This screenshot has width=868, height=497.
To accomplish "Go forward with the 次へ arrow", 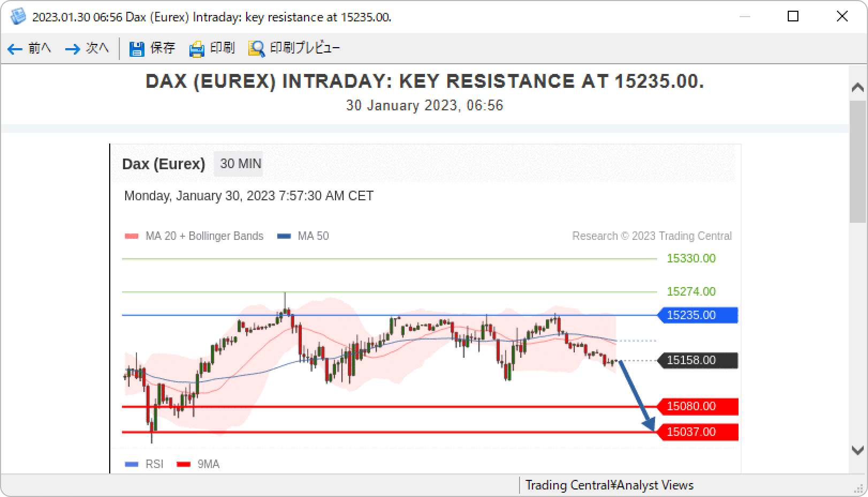I will (72, 49).
